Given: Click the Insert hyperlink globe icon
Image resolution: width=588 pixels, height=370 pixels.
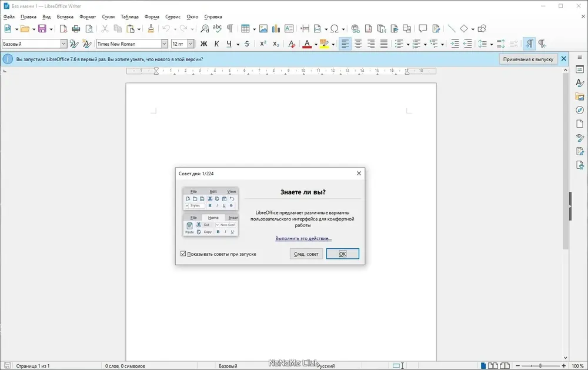Looking at the screenshot, I should point(356,28).
